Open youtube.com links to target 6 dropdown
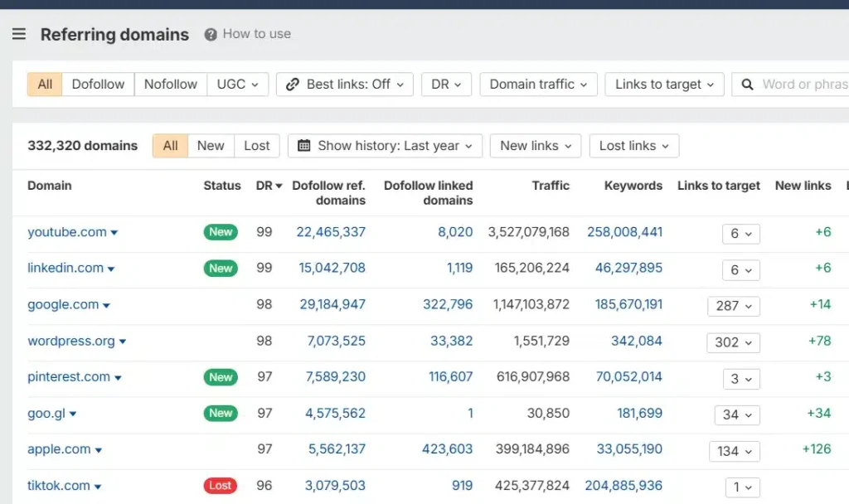Screen dimensions: 849x504 (x=740, y=233)
